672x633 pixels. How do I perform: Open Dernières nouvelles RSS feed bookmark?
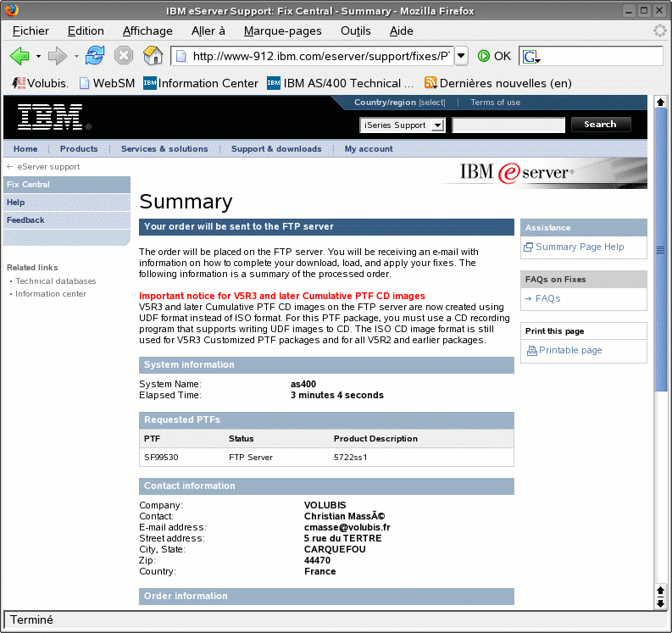coord(497,83)
